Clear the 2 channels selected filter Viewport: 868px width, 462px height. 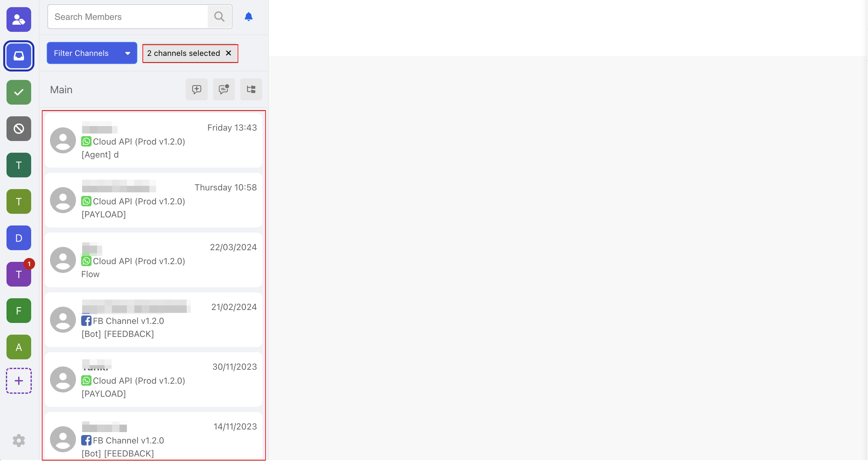[x=229, y=53]
